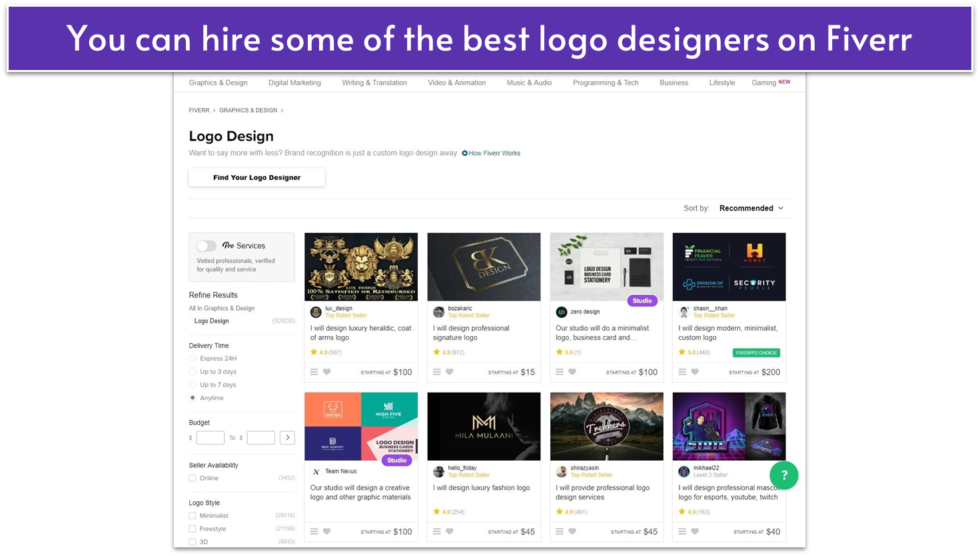Open the Music & Audio menu
Image resolution: width=980 pixels, height=556 pixels.
click(x=529, y=83)
